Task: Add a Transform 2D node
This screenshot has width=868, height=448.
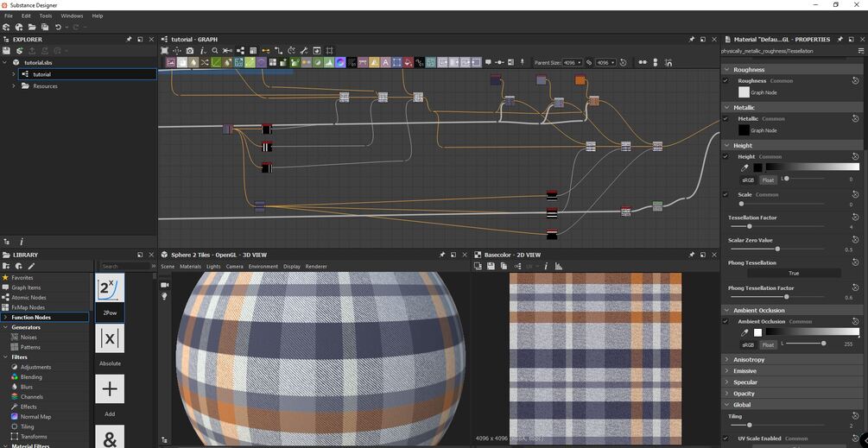Action: [x=397, y=62]
